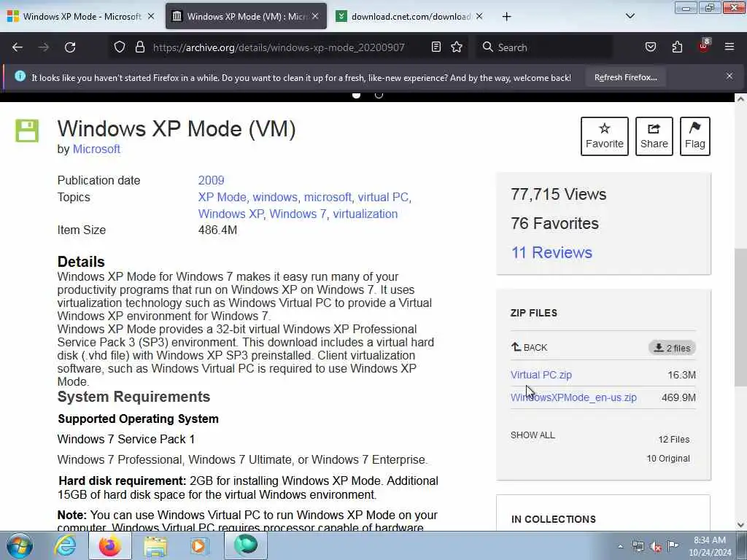Close the download.cnet.com tab
The width and height of the screenshot is (747, 560).
tap(479, 17)
